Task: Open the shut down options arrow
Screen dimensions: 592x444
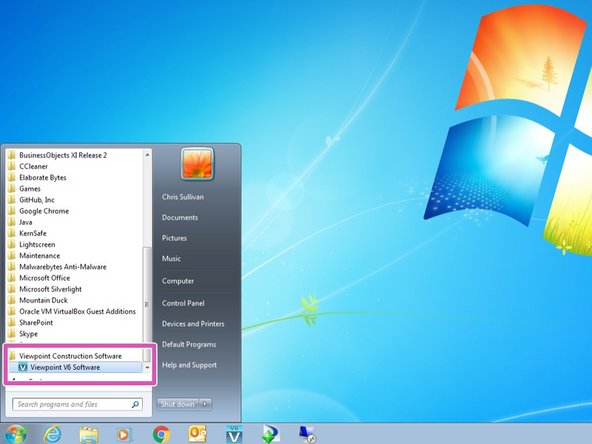Action: [205, 404]
